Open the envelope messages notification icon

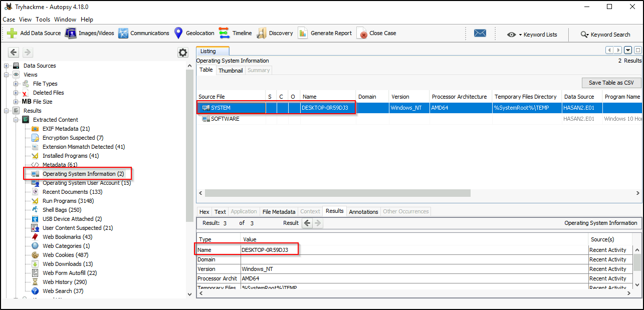[480, 33]
